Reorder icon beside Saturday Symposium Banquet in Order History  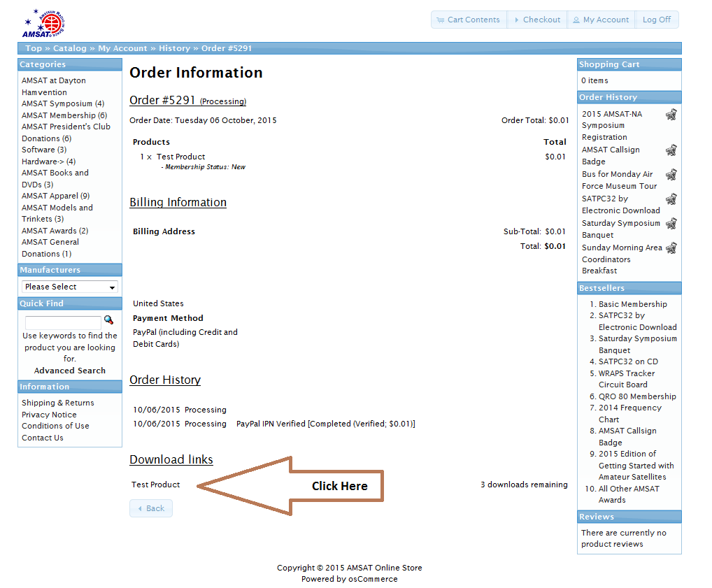(671, 224)
